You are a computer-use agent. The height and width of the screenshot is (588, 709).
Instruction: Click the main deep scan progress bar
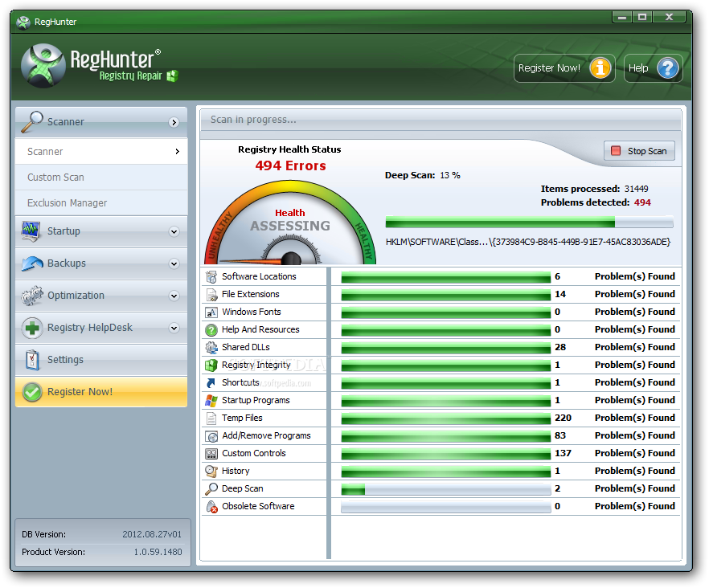coord(529,222)
